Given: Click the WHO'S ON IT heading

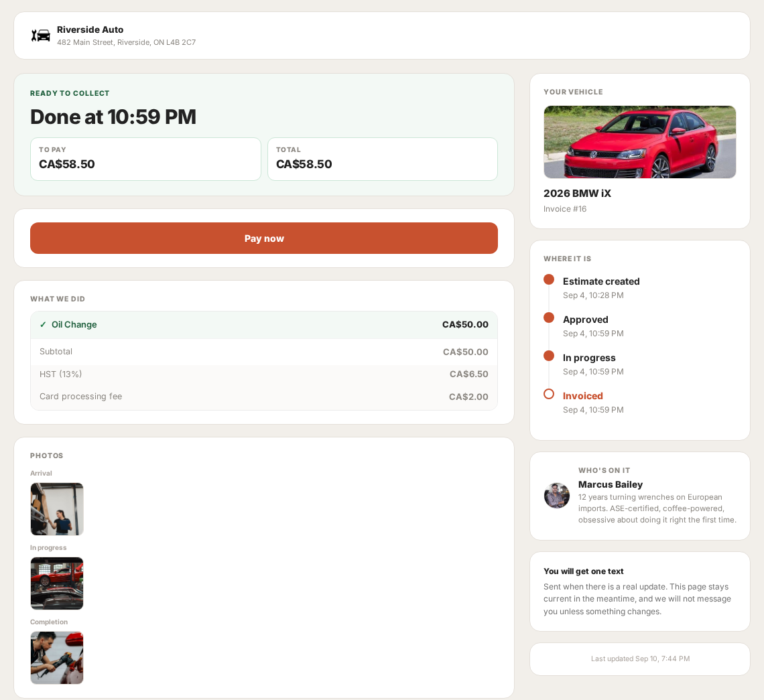Looking at the screenshot, I should (604, 470).
